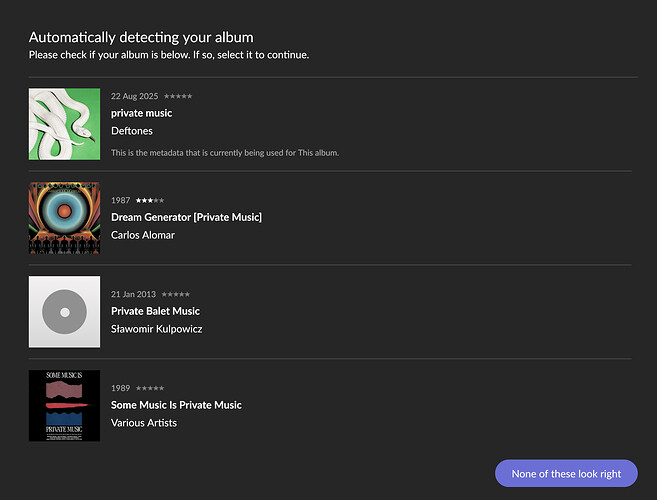Viewport: 657px width, 500px height.
Task: Click the Dream Generator album artwork
Action: 64,218
